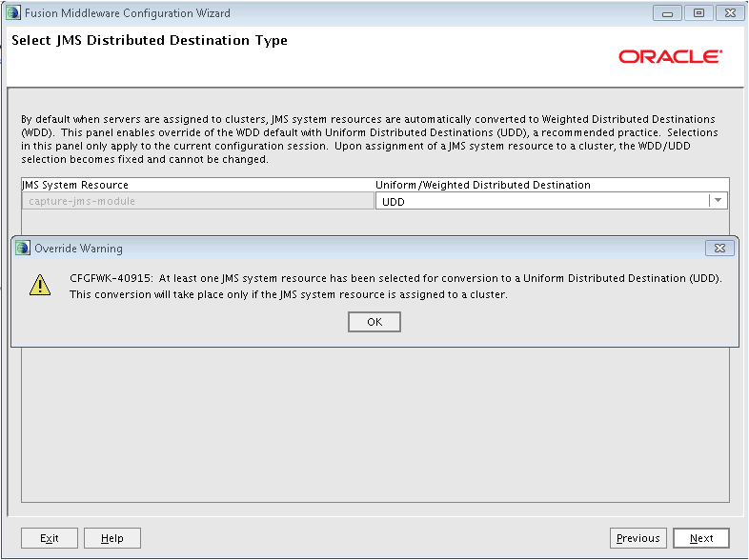Click the Select JMS Distributed Destination Type heading
749x560 pixels.
pos(150,41)
